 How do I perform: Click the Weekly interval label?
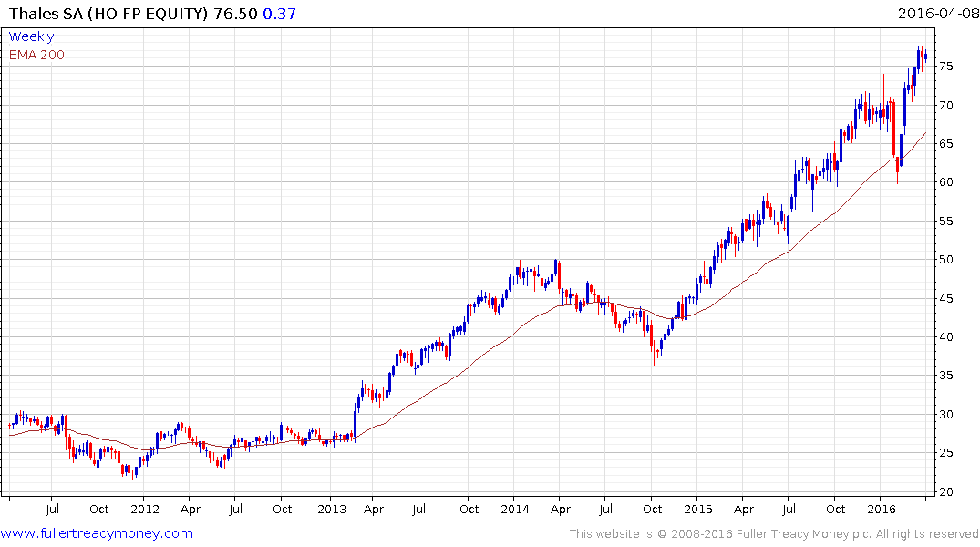tap(31, 36)
